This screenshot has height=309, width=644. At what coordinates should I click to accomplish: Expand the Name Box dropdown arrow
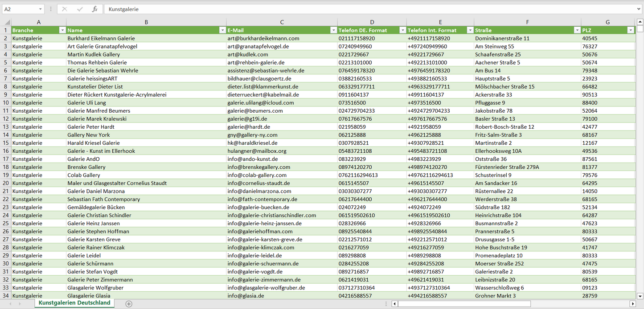pos(40,9)
